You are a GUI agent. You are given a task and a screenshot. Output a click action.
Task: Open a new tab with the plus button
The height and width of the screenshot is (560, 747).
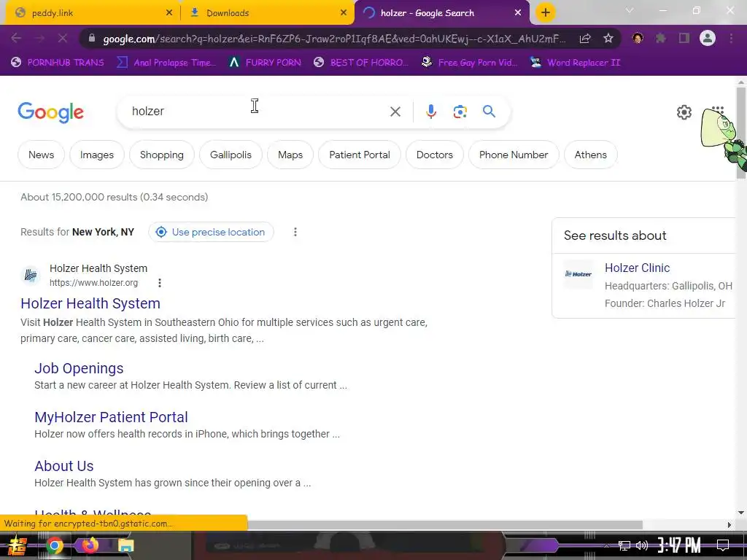546,12
